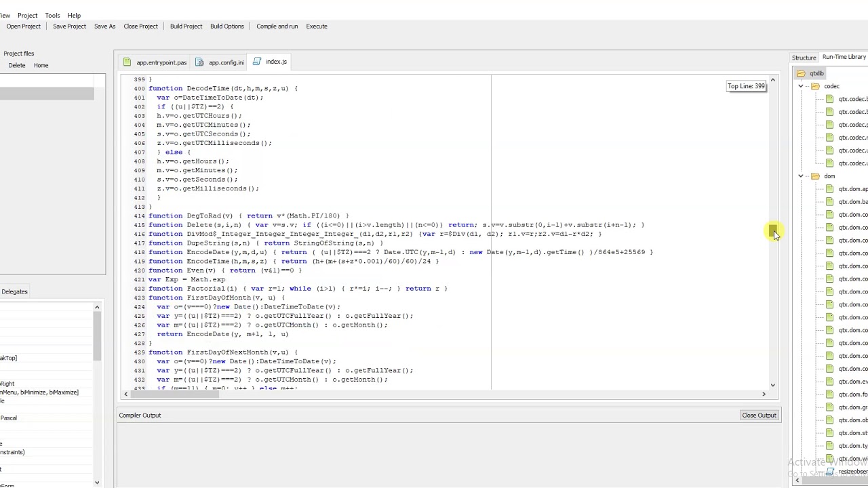Click the 'function DupeString(s,n)' code line
The image size is (868, 488).
pos(265,243)
